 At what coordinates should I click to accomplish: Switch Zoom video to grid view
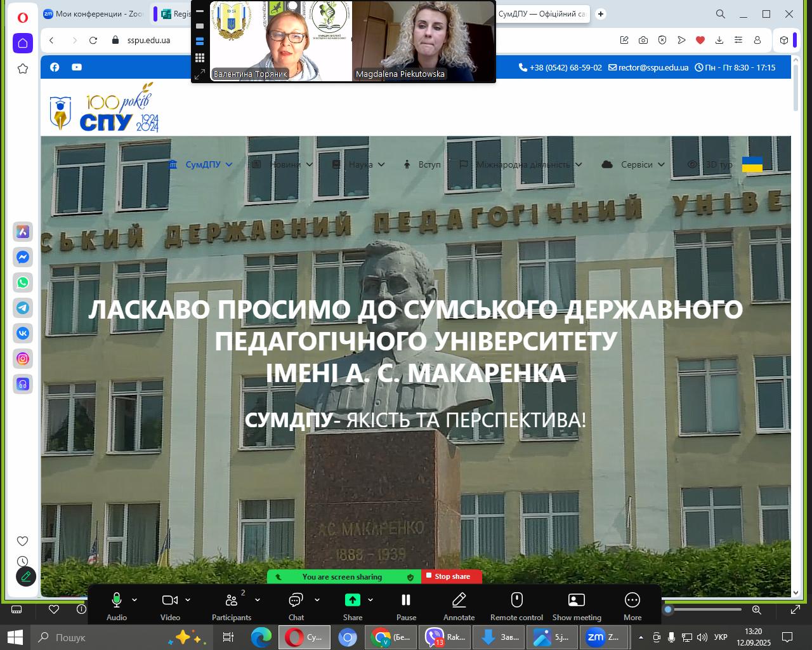[x=200, y=58]
